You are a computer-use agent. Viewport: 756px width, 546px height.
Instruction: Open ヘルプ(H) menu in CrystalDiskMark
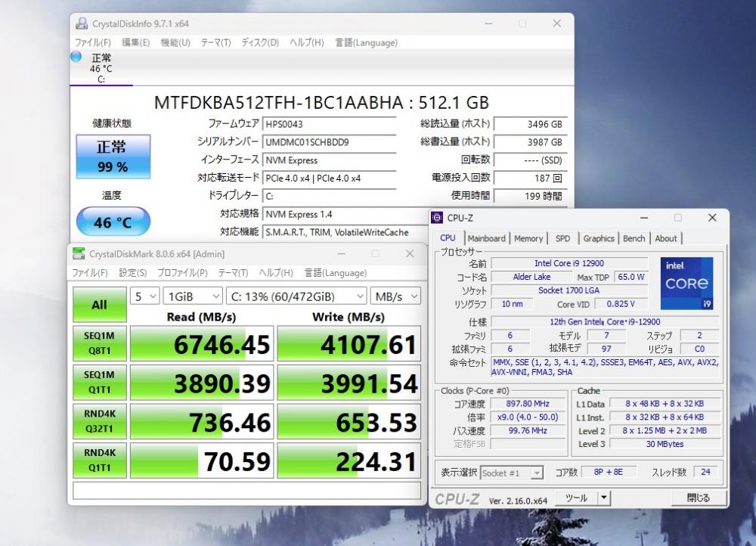[x=276, y=273]
